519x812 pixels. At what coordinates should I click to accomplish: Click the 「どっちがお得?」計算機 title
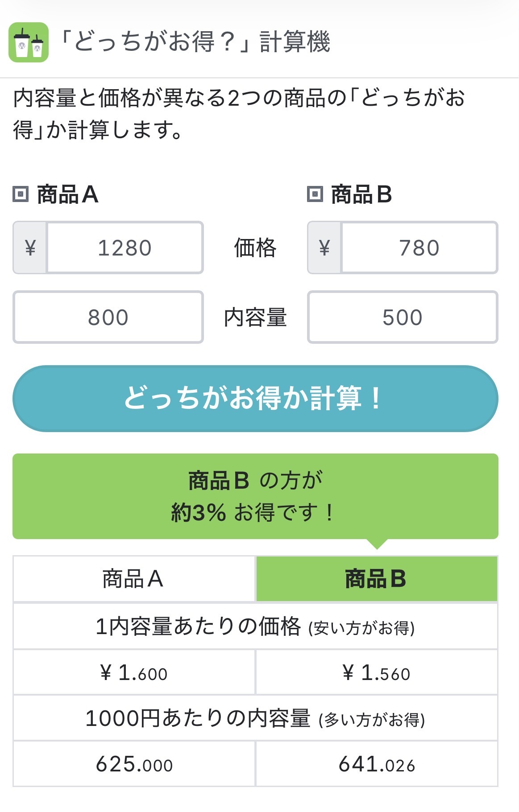pos(195,42)
